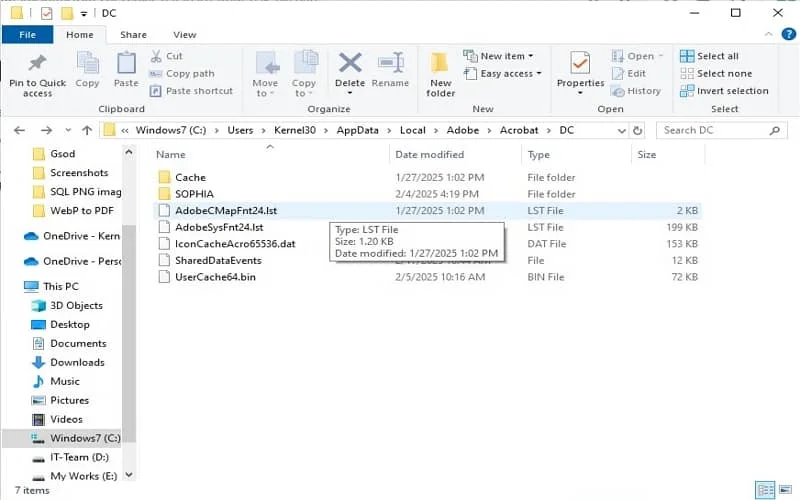Click the Copy ribbon icon
The width and height of the screenshot is (800, 500).
pyautogui.click(x=87, y=63)
